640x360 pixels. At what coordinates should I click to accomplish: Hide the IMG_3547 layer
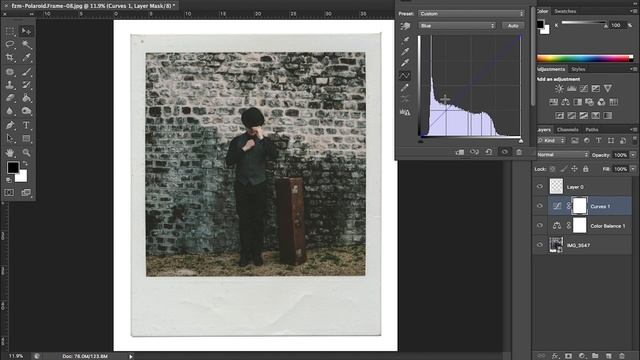[x=540, y=245]
